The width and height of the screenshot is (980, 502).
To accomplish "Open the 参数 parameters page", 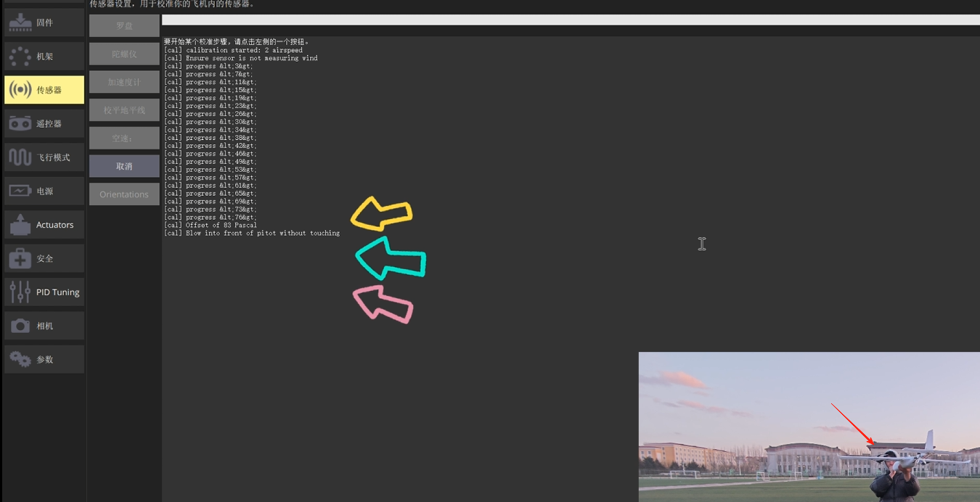I will point(44,360).
